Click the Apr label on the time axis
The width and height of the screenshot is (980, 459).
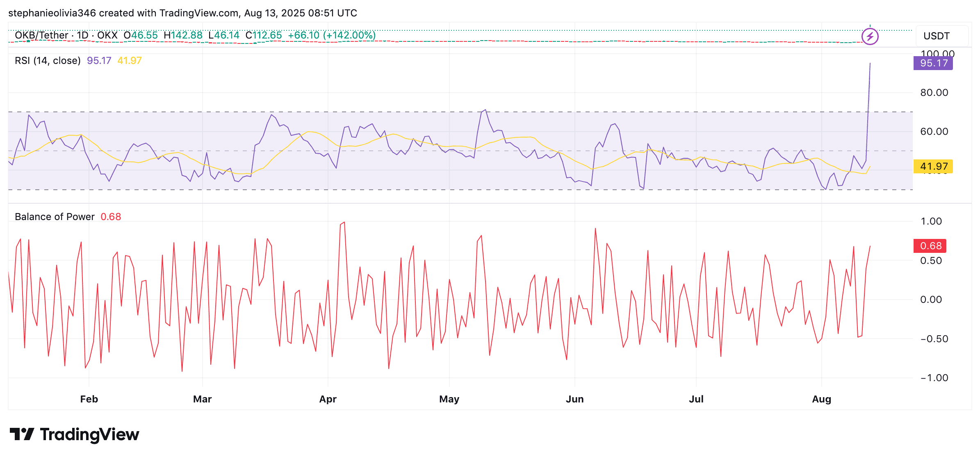pyautogui.click(x=328, y=399)
